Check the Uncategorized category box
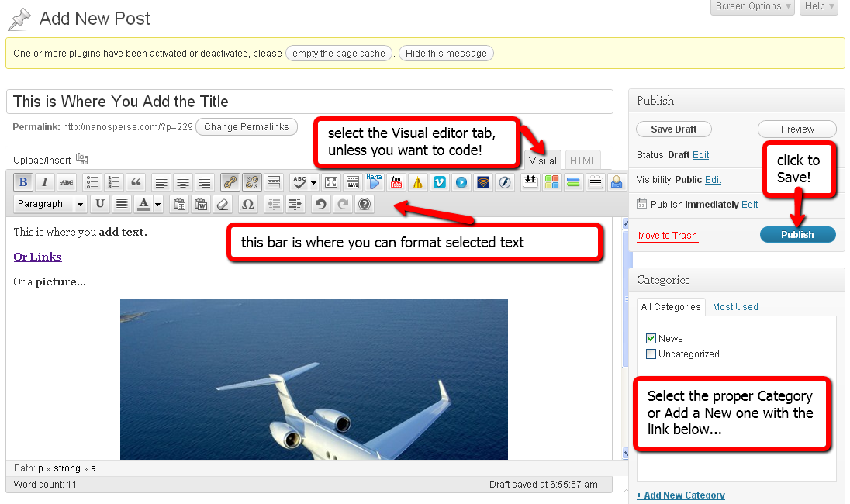850x504 pixels. (651, 354)
